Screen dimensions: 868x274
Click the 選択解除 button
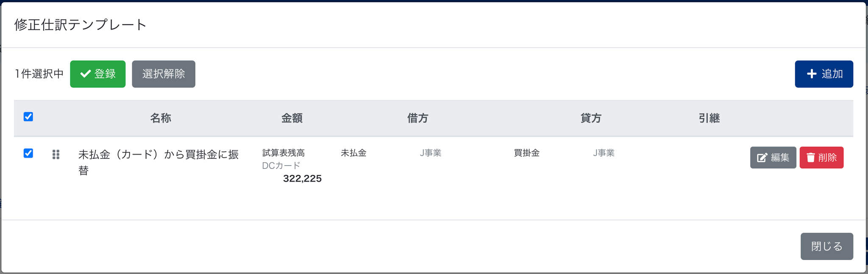coord(164,74)
